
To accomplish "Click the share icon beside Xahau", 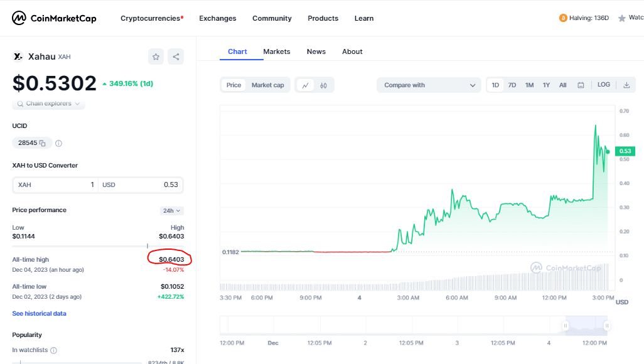I will click(x=176, y=56).
